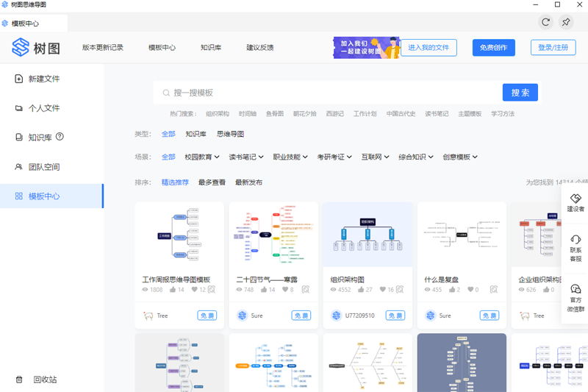
Task: Click the 免费创作 button
Action: 493,48
